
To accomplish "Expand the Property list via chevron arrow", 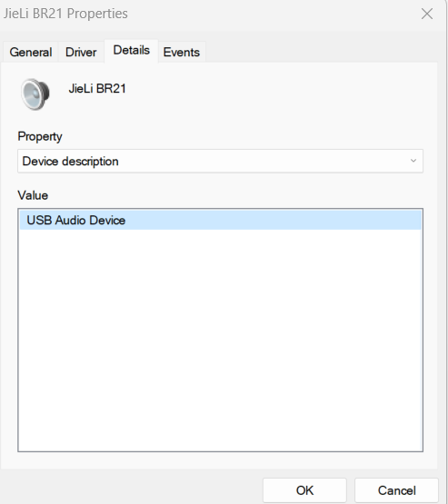I will (x=413, y=161).
